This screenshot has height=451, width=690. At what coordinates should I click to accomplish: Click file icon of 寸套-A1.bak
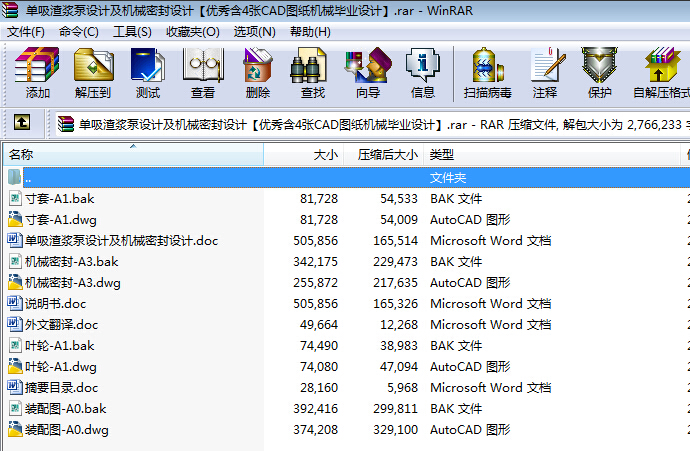coord(15,198)
